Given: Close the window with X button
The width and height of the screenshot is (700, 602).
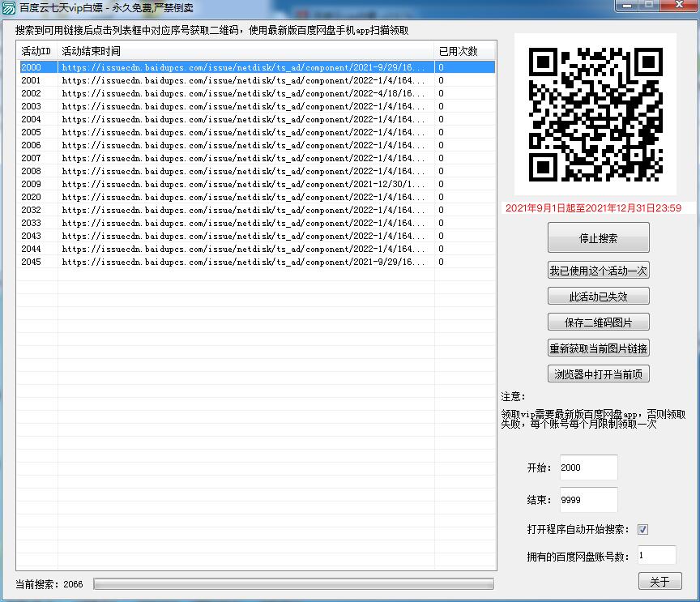Looking at the screenshot, I should tap(680, 5).
